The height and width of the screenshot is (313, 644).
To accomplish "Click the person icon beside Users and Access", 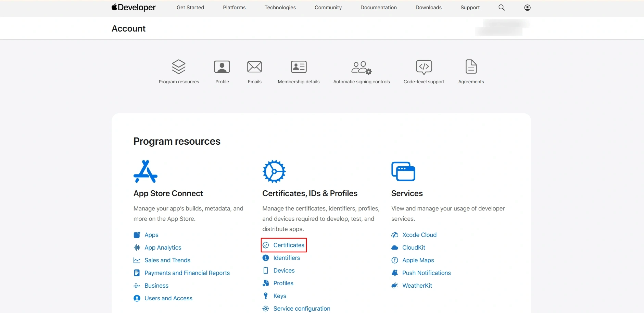I will (x=137, y=298).
